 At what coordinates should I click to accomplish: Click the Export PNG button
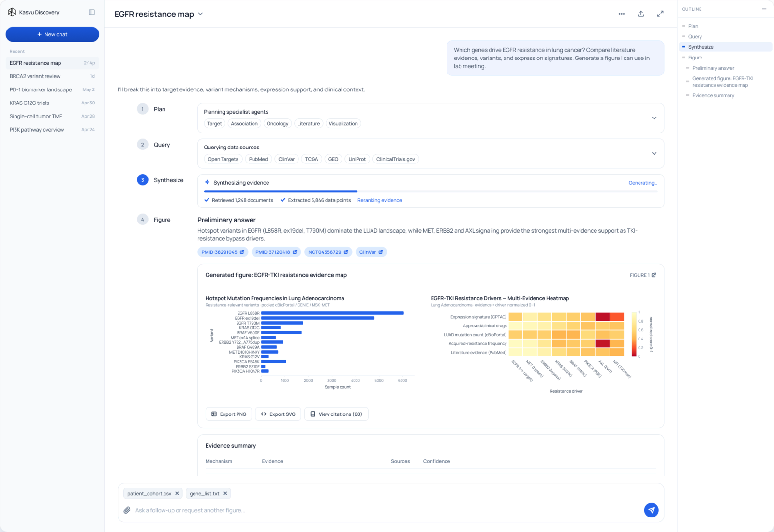(229, 414)
